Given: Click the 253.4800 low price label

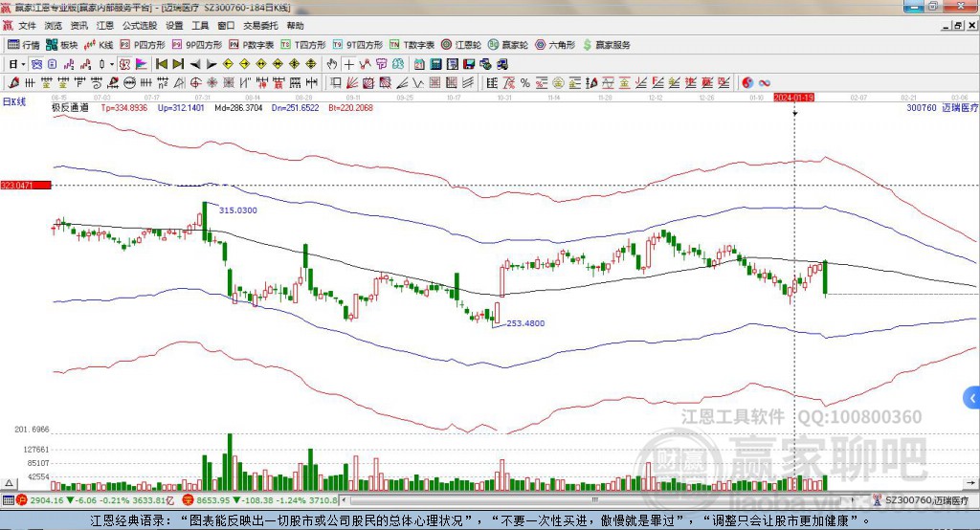Looking at the screenshot, I should [x=525, y=323].
